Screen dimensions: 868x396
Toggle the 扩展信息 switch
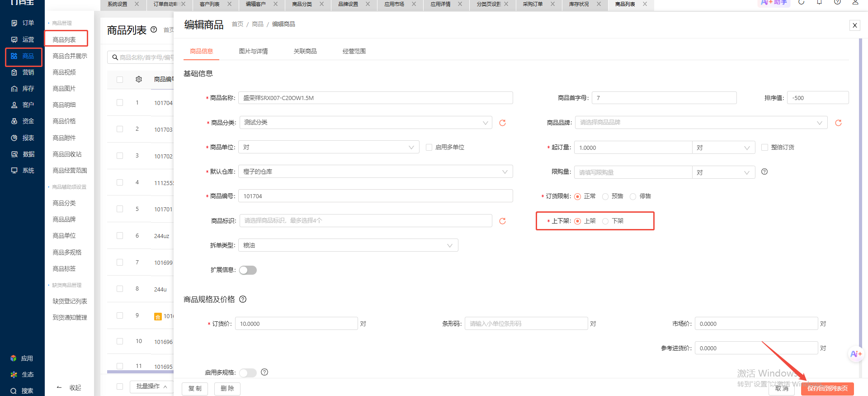click(x=248, y=270)
